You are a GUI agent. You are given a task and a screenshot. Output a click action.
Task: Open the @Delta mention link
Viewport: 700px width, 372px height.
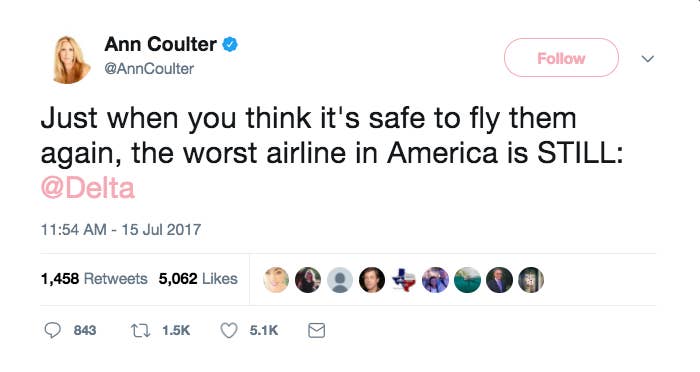(x=88, y=188)
